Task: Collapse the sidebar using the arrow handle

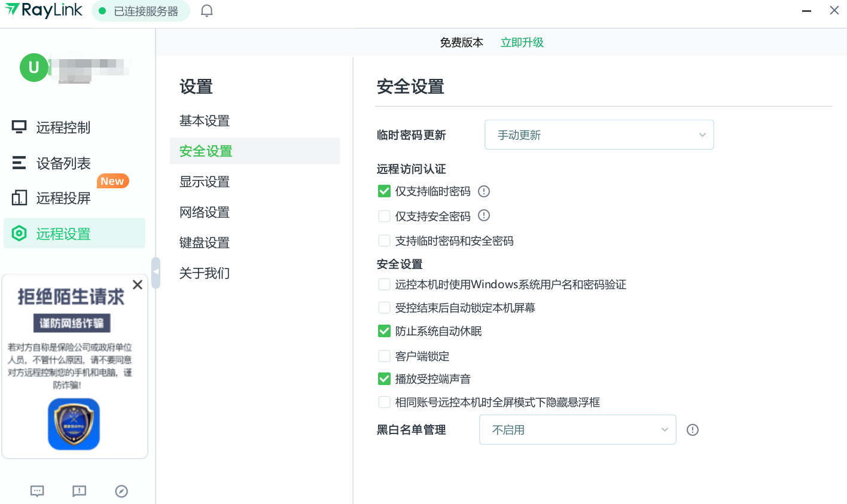Action: (x=156, y=273)
